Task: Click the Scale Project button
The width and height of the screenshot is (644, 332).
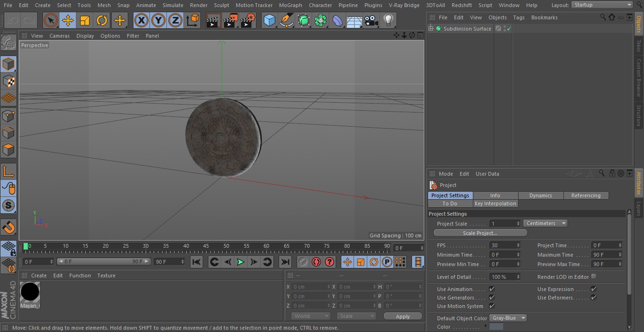Action: click(480, 233)
